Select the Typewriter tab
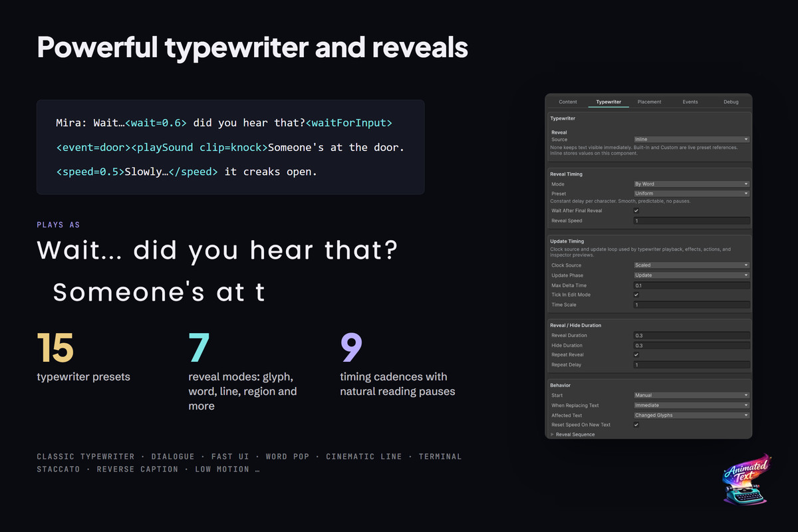The width and height of the screenshot is (798, 532). tap(608, 102)
